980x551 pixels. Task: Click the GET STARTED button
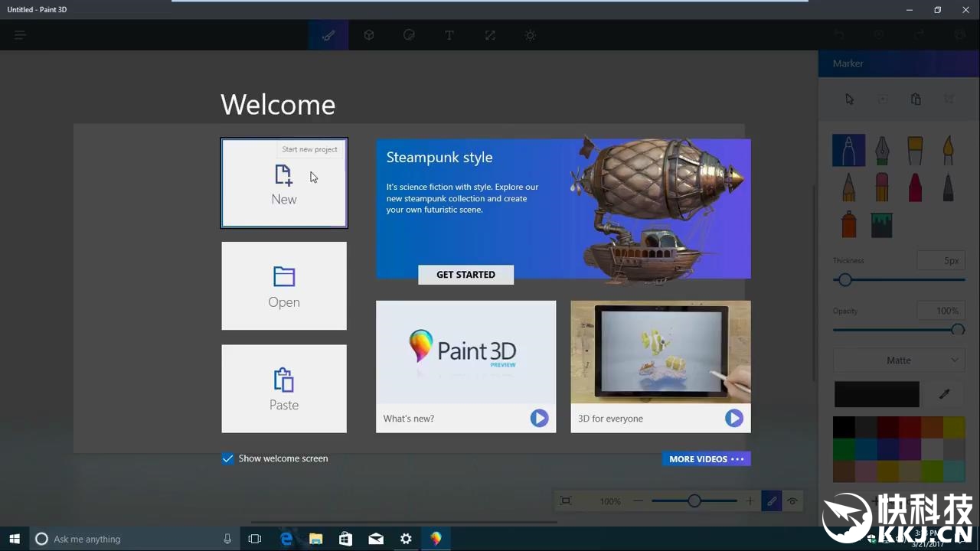(465, 275)
